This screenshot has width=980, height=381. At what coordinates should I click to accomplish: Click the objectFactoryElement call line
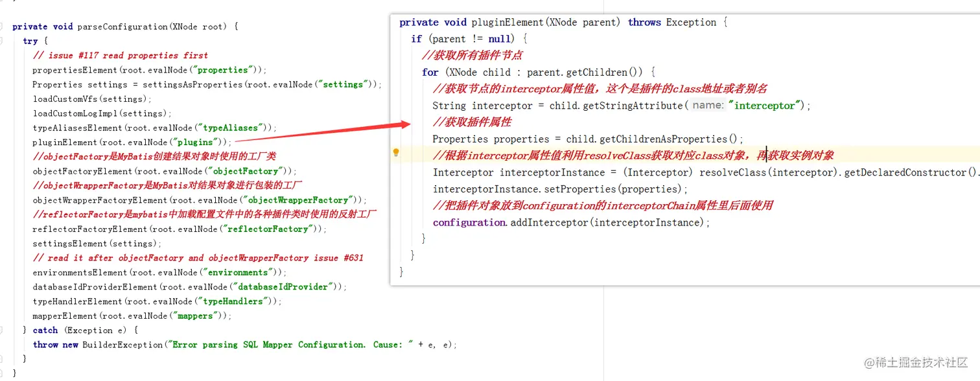165,171
